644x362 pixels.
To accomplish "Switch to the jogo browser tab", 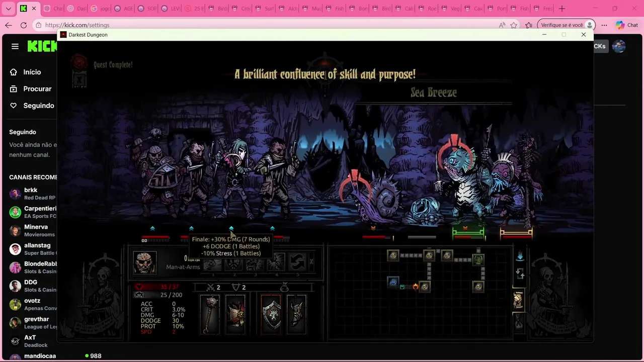I will 100,9.
